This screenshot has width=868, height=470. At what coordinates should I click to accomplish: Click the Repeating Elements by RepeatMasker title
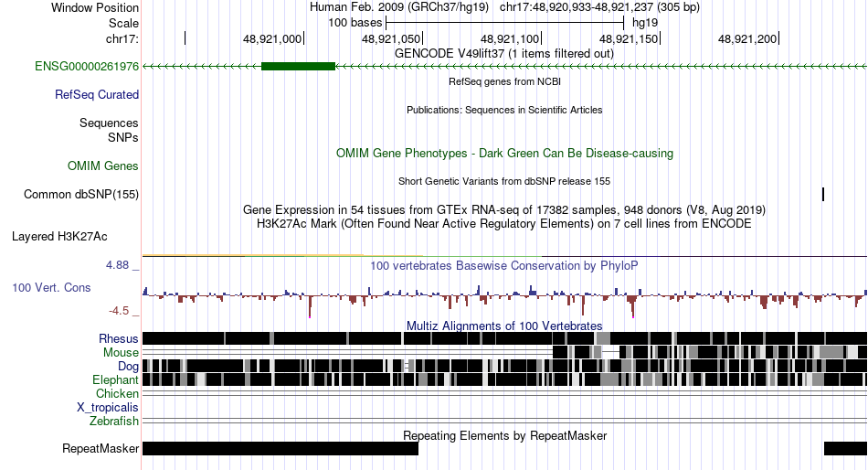[504, 435]
